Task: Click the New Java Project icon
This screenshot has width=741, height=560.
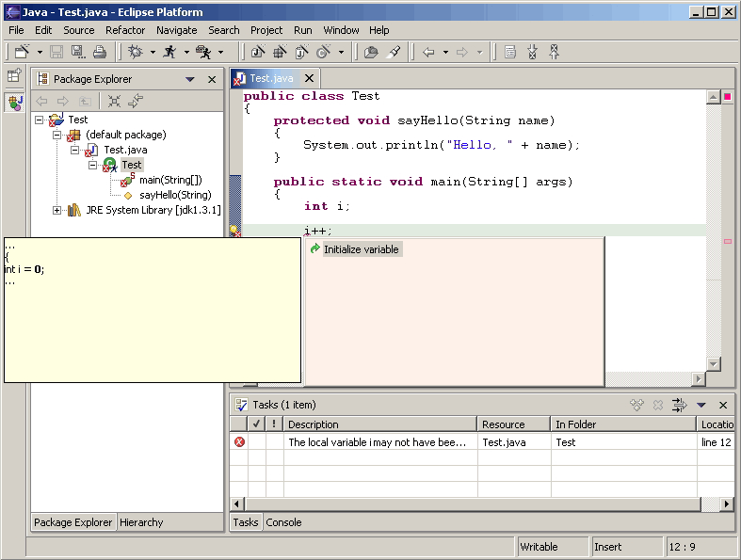Action: (x=258, y=52)
